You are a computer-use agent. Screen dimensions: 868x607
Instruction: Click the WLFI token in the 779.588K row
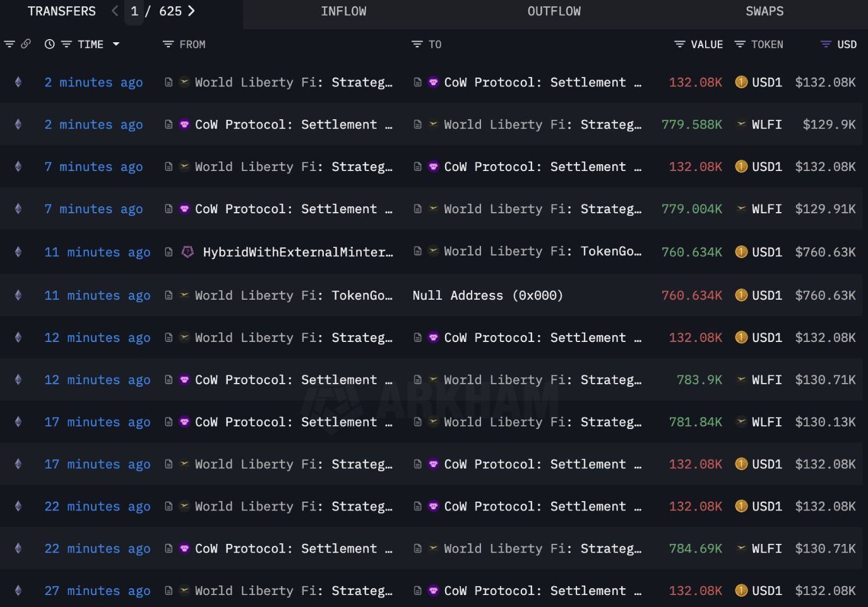point(766,125)
